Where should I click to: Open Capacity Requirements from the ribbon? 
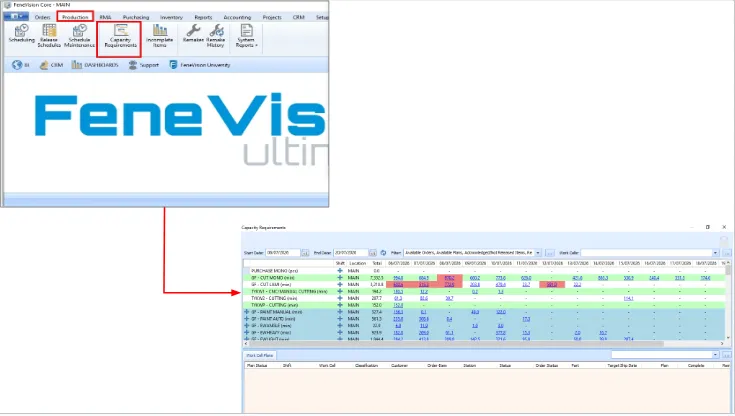coord(120,36)
